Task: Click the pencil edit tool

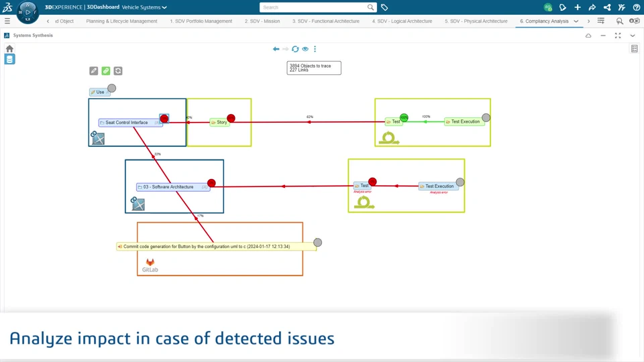Action: click(94, 71)
